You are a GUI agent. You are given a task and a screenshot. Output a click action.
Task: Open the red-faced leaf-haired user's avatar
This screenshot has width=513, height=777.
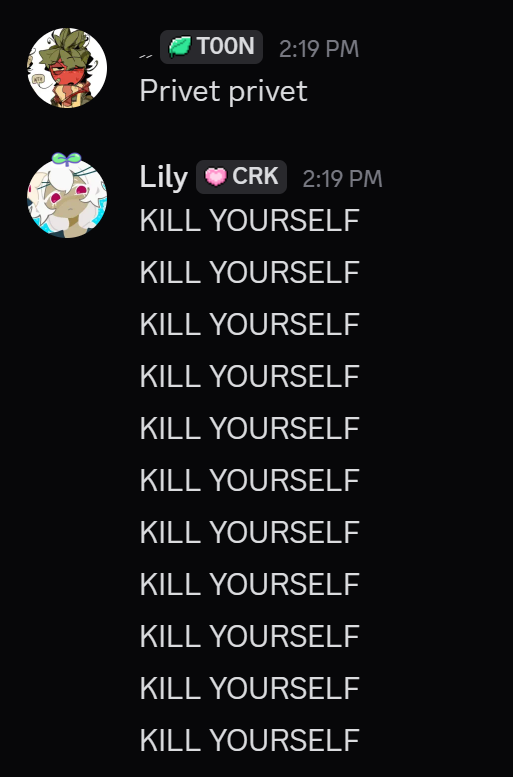(x=67, y=68)
